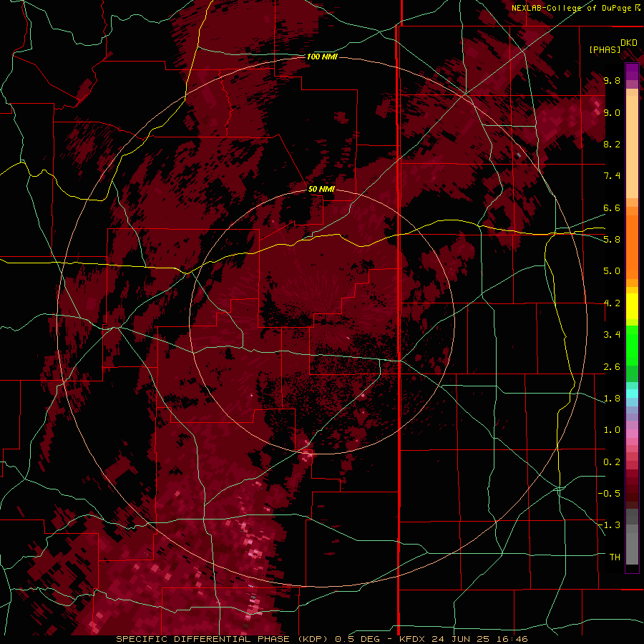Click the 0.2 value on color scale
The height and width of the screenshot is (644, 644).
tap(612, 462)
